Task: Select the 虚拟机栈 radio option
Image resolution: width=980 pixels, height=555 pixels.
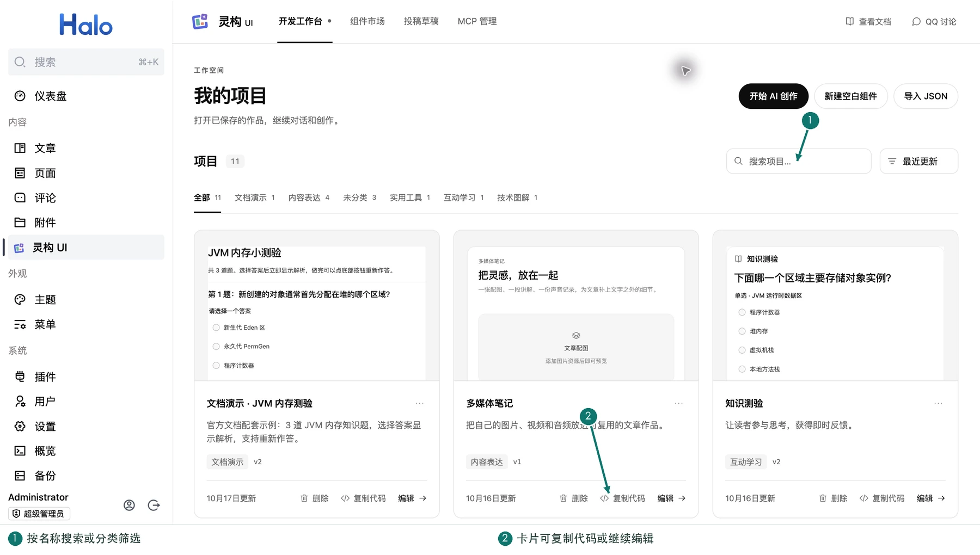Action: (742, 350)
